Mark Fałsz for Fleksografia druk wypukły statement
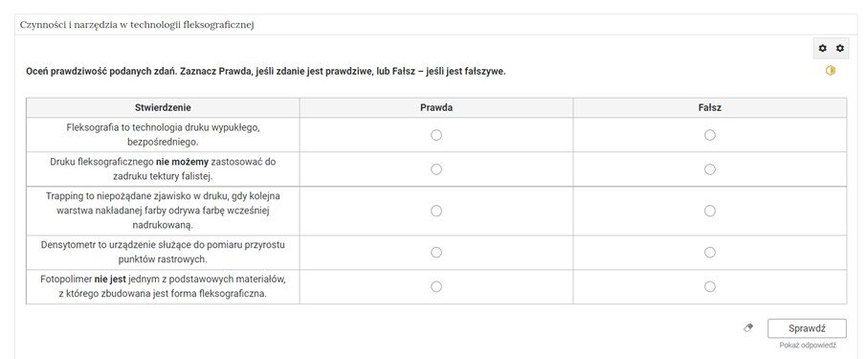 [710, 135]
